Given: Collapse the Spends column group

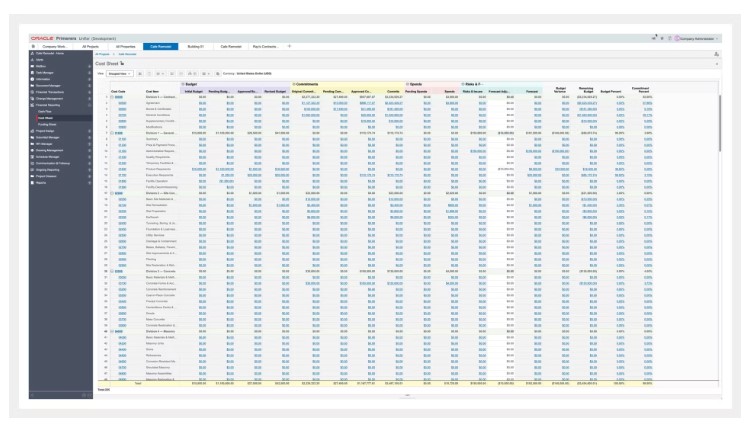Looking at the screenshot, I should tap(407, 84).
